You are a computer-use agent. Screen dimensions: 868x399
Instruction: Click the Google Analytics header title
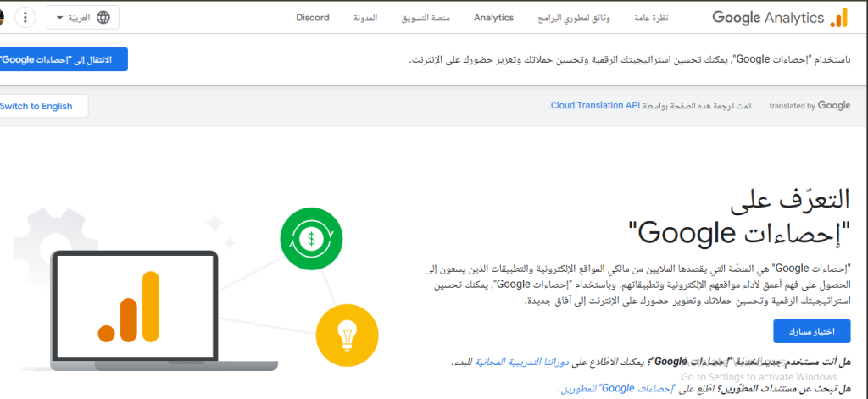pyautogui.click(x=768, y=18)
